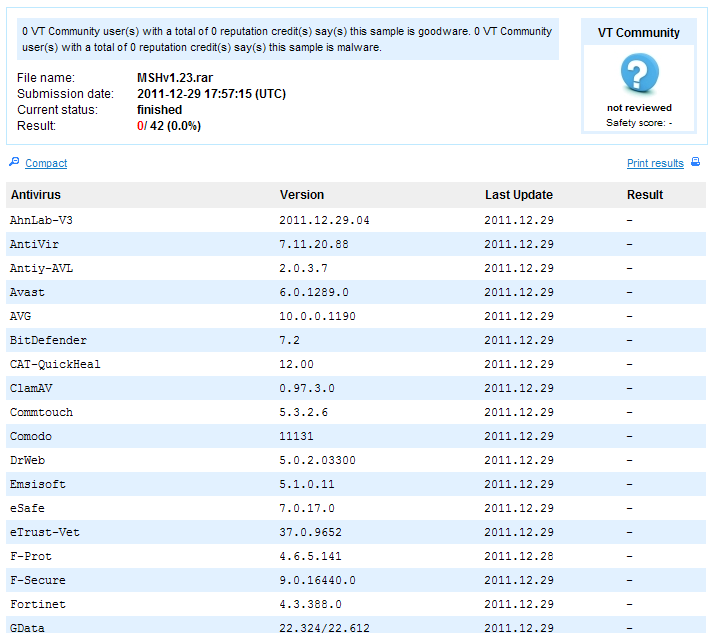This screenshot has width=722, height=633.
Task: Click the submission date value
Action: 211,94
